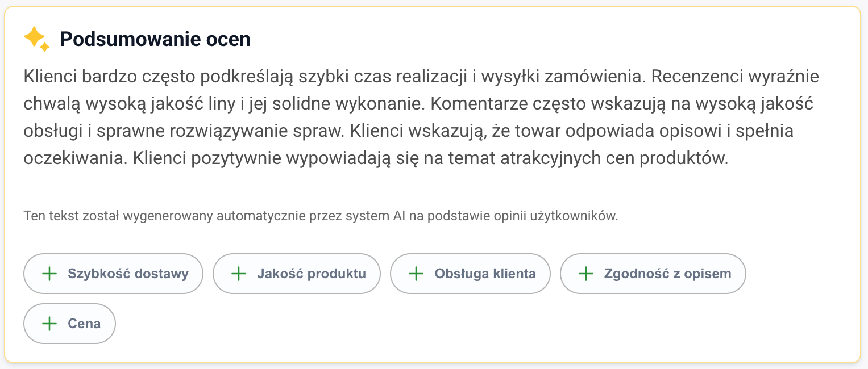Screen dimensions: 868x369
Task: Click the yellow sparkle AI icon
Action: (36, 39)
